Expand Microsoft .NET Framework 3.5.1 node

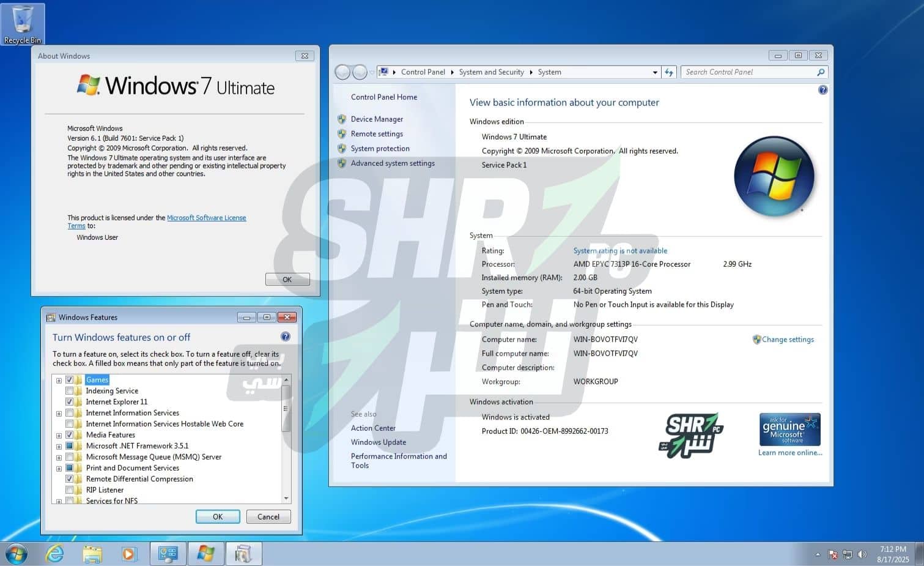point(59,447)
